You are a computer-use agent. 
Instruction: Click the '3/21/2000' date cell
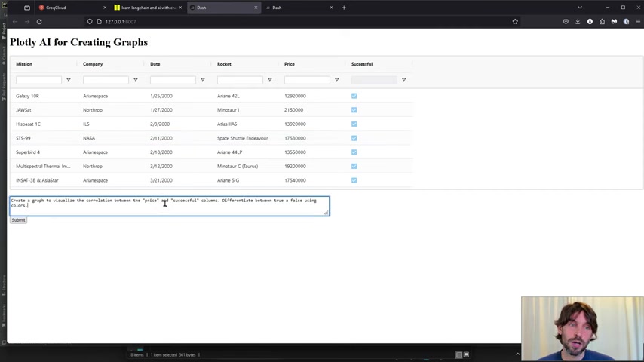click(x=161, y=180)
